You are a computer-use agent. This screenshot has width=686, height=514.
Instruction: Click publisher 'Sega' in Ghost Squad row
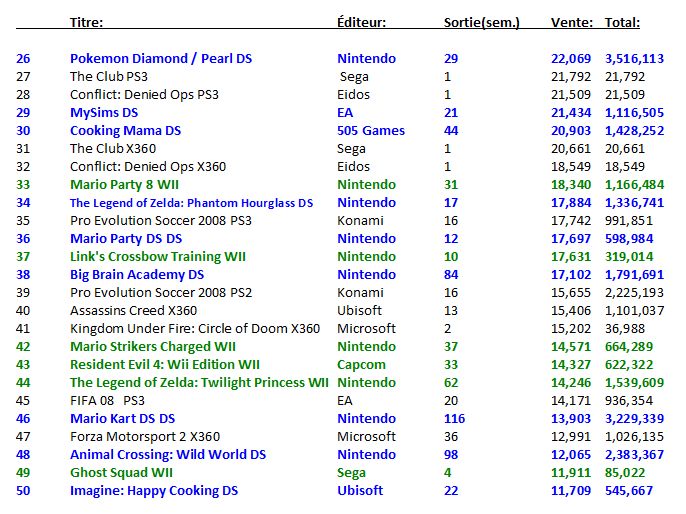coord(351,473)
